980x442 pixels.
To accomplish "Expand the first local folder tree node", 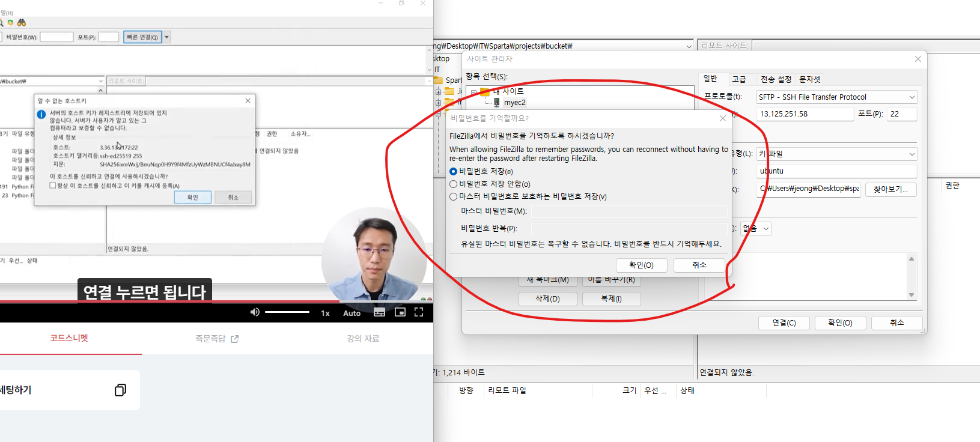I will click(x=439, y=92).
